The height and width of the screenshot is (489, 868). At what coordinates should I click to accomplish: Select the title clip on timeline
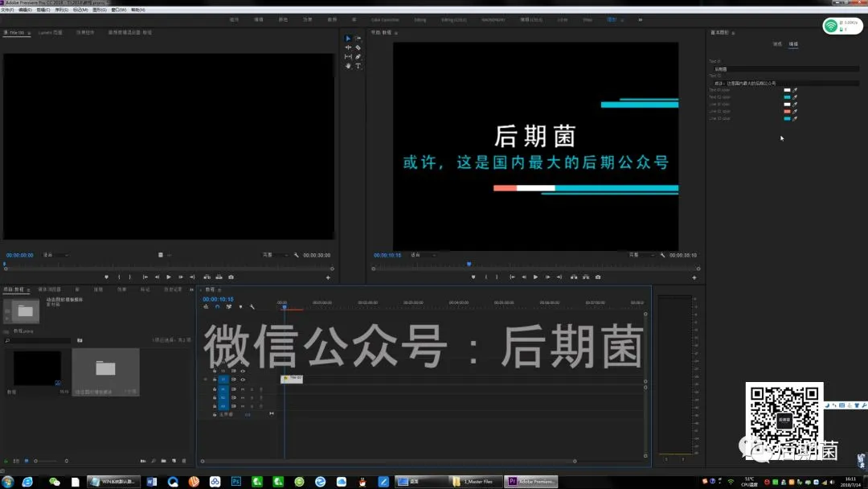[292, 379]
